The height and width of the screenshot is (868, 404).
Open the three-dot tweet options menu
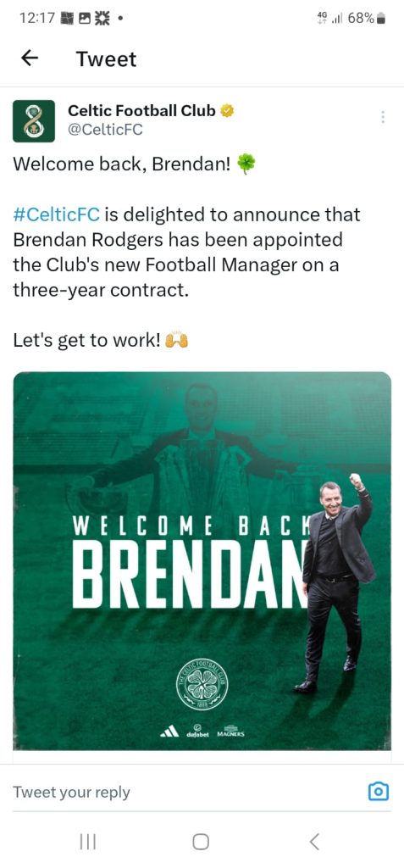383,117
